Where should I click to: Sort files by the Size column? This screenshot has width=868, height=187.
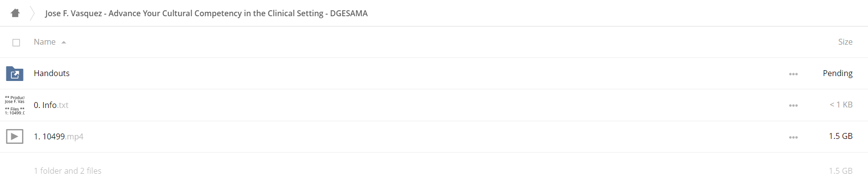point(845,42)
